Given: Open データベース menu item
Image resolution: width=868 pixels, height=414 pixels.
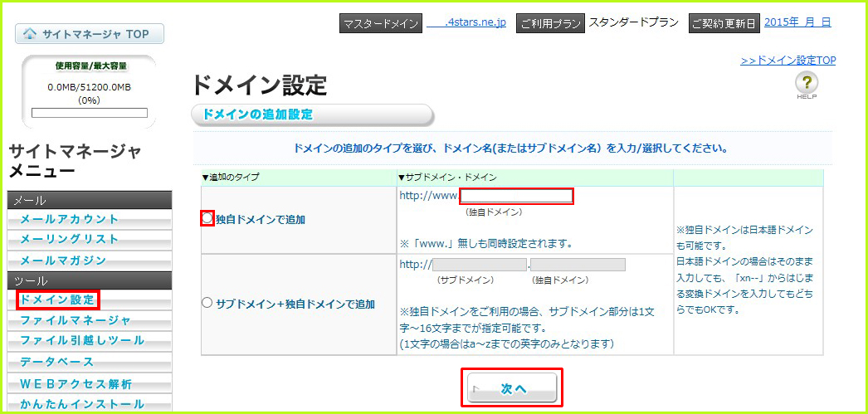Looking at the screenshot, I should coord(58,362).
